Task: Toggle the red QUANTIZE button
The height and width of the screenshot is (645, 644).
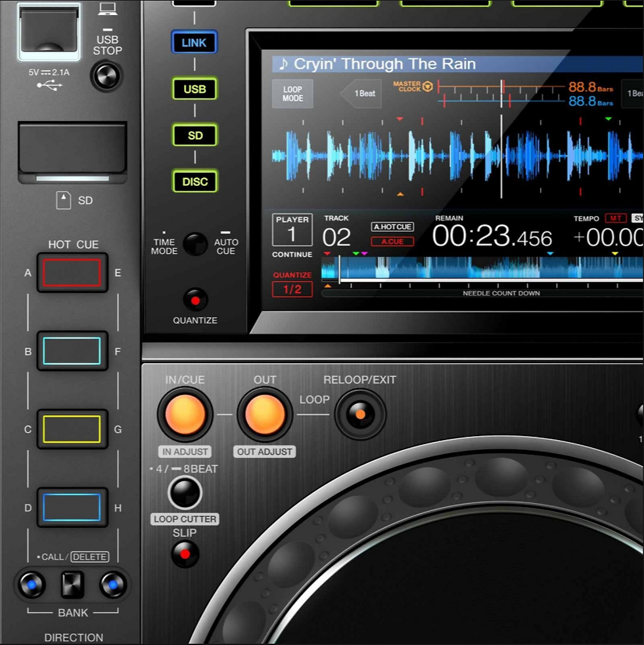Action: click(195, 300)
